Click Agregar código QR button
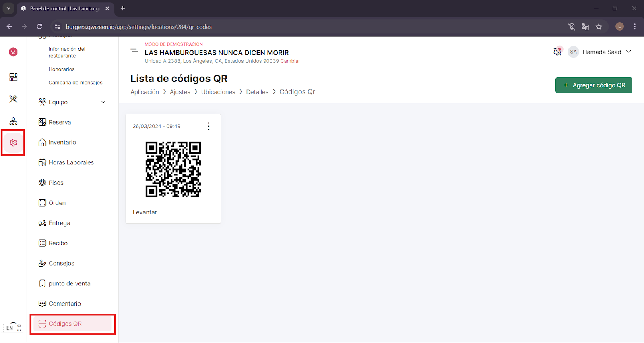This screenshot has width=644, height=343. coord(594,85)
